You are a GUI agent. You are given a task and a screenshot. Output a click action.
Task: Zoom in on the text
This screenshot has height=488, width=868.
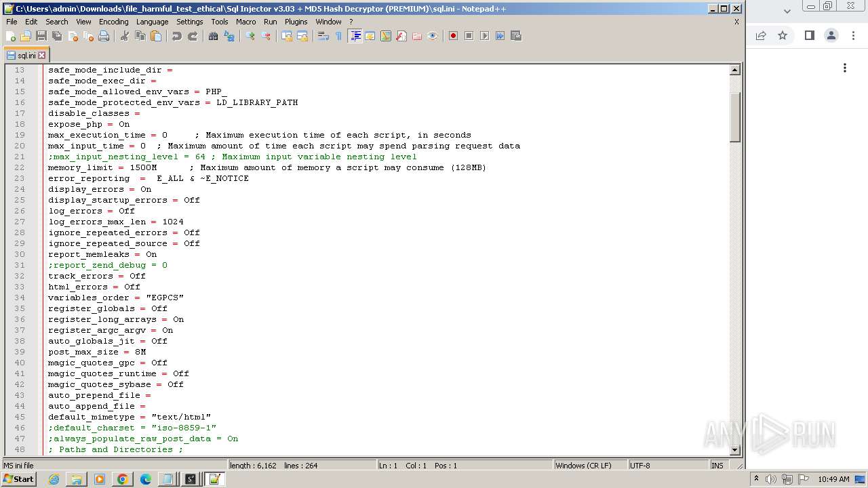point(250,36)
